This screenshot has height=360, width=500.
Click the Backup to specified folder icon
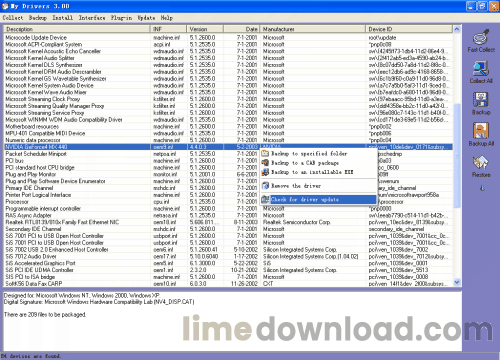point(265,153)
